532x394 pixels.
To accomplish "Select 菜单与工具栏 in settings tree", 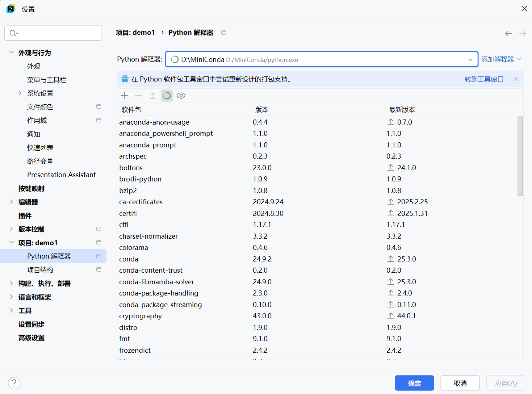I will coord(47,80).
